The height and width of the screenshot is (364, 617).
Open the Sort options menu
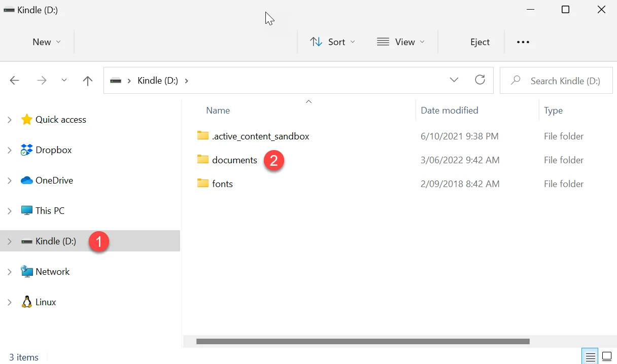(x=332, y=42)
